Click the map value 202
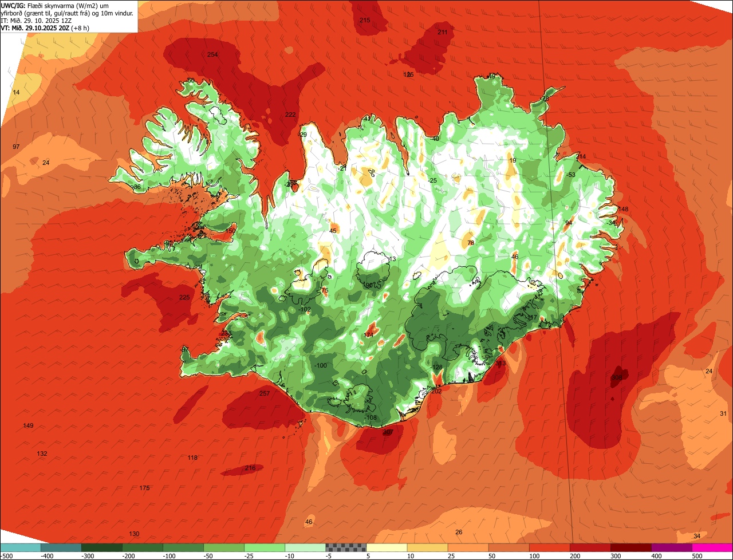 tap(436, 392)
